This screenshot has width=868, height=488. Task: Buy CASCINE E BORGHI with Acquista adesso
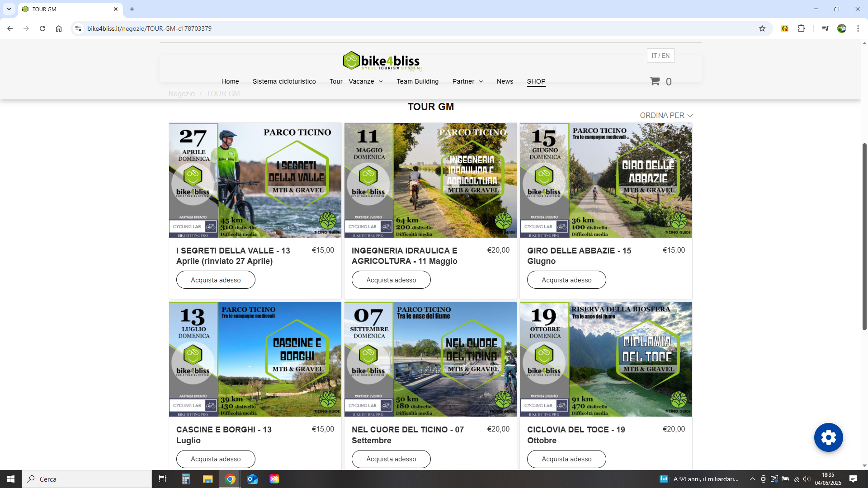point(216,459)
